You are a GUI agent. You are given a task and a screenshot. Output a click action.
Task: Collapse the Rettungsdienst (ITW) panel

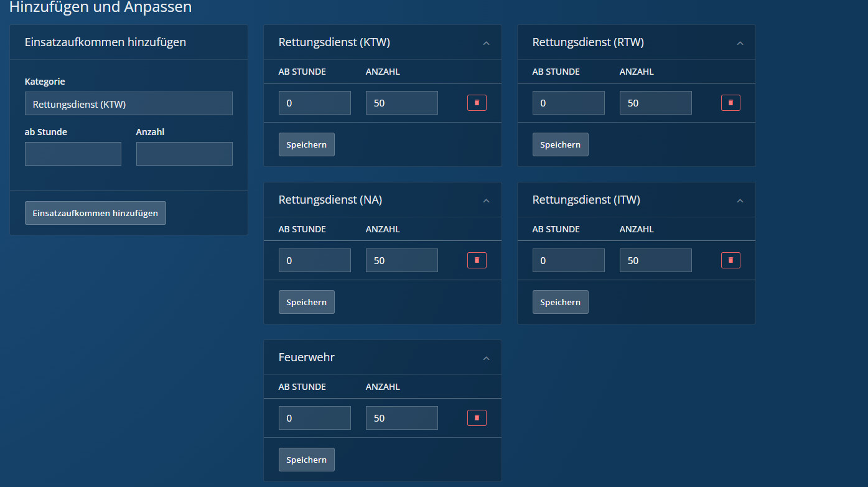click(x=740, y=201)
